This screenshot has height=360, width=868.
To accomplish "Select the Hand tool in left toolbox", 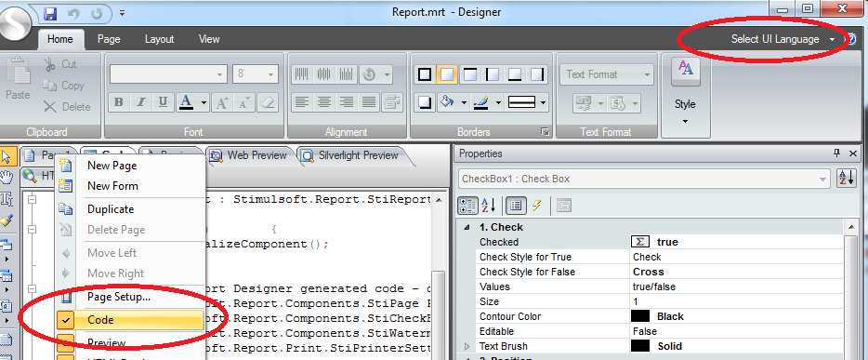I will pyautogui.click(x=7, y=178).
